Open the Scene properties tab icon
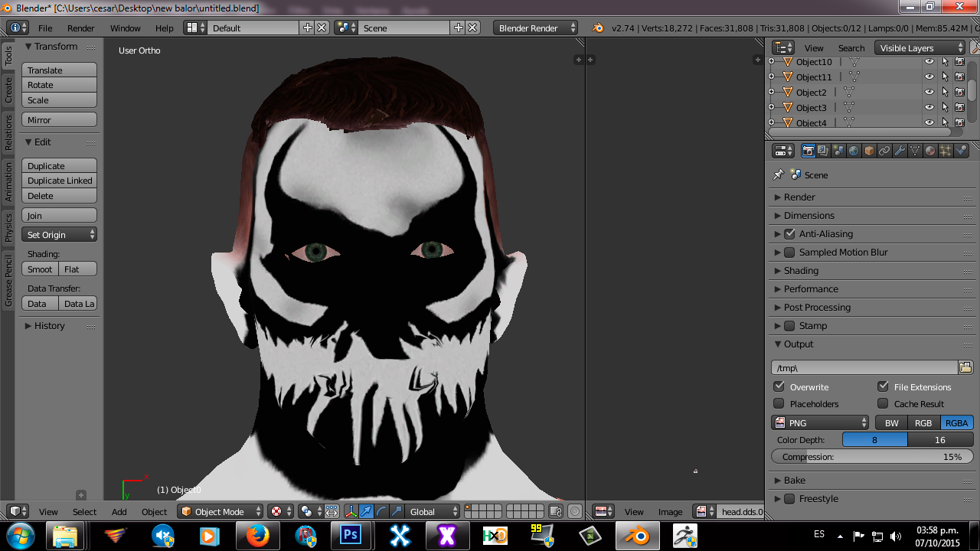The image size is (980, 551). pos(838,151)
